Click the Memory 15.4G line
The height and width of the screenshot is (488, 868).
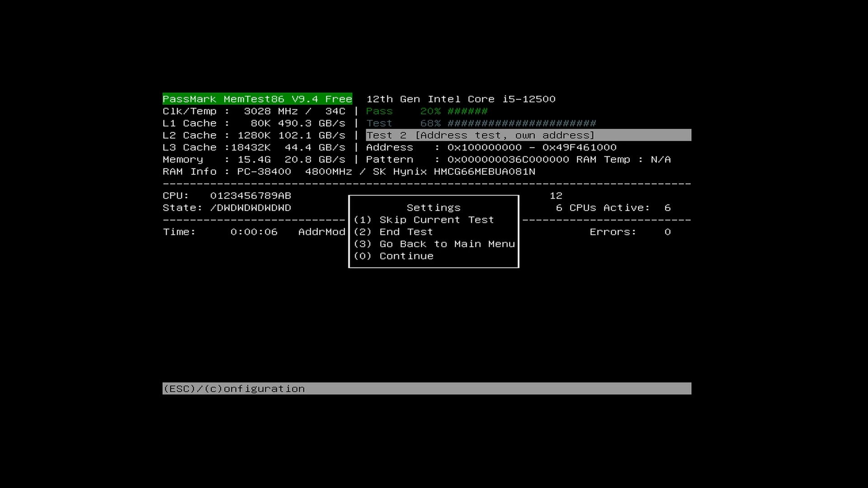253,159
